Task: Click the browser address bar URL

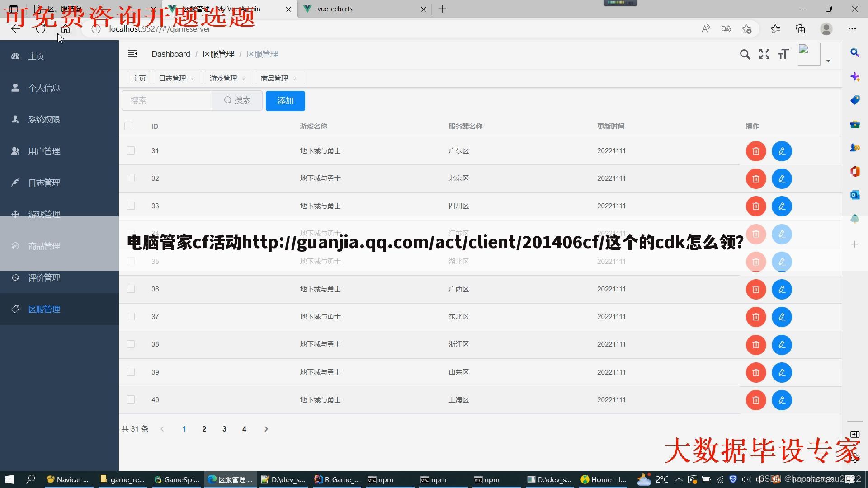Action: tap(160, 29)
